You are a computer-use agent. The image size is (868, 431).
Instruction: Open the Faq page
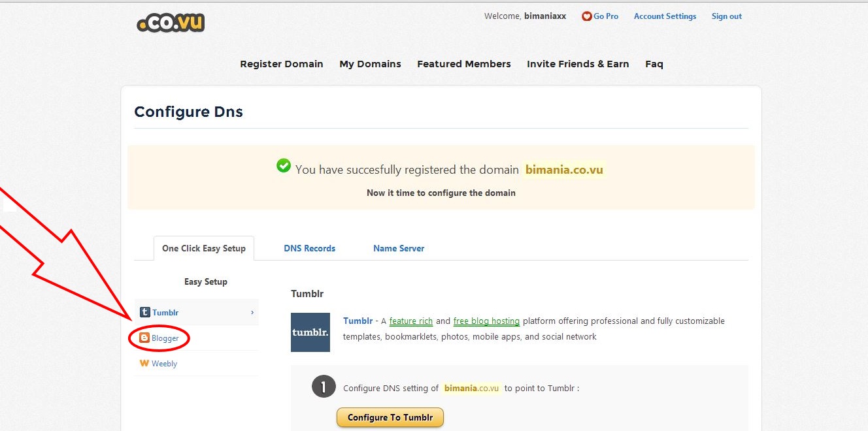[654, 64]
